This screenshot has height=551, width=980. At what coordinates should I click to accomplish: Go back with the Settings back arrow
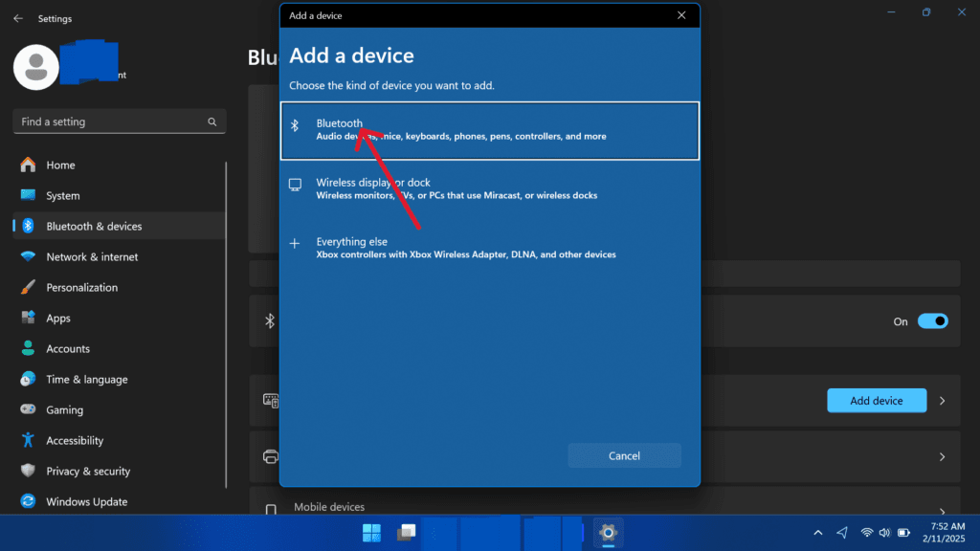(18, 19)
